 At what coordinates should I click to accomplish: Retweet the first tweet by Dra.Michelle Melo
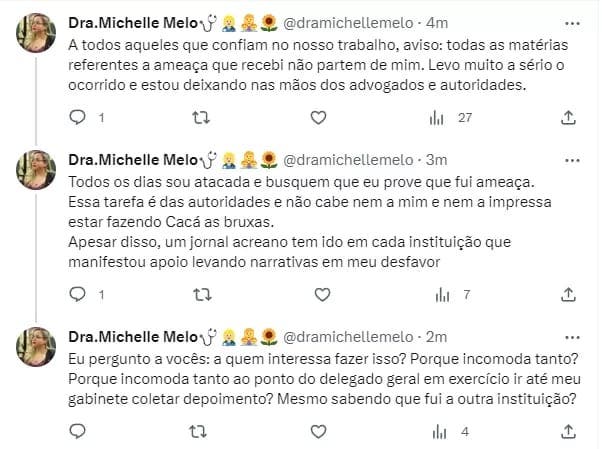pyautogui.click(x=199, y=118)
